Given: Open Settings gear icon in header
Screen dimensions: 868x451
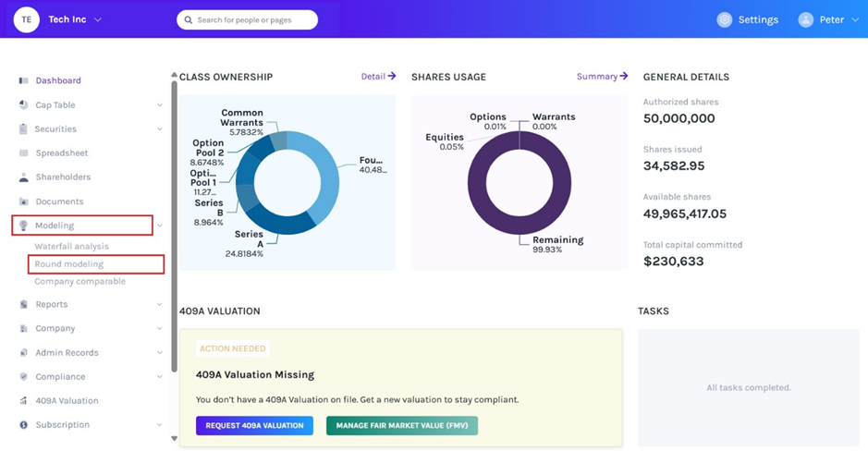Looking at the screenshot, I should pos(725,19).
